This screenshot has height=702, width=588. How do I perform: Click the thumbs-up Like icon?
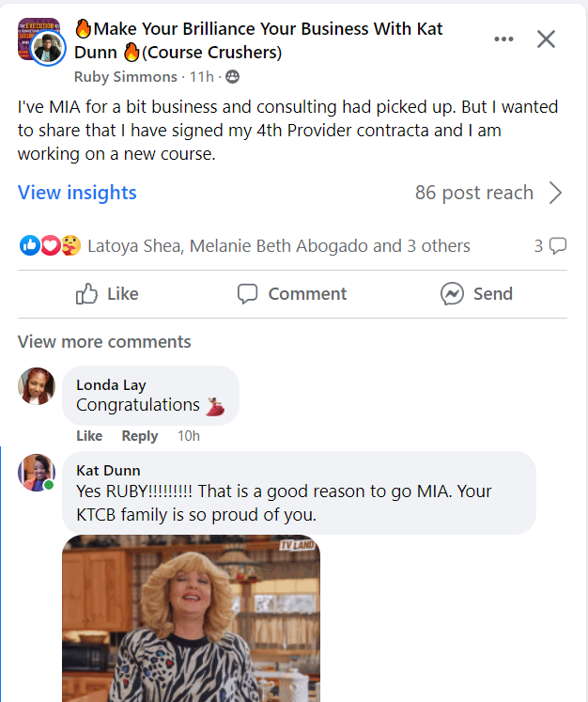[x=87, y=294]
